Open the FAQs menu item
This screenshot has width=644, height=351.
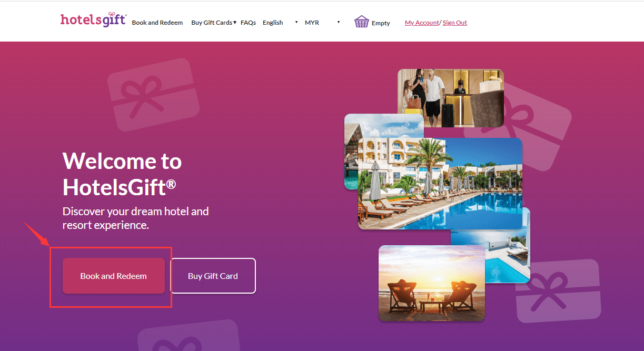coord(248,23)
